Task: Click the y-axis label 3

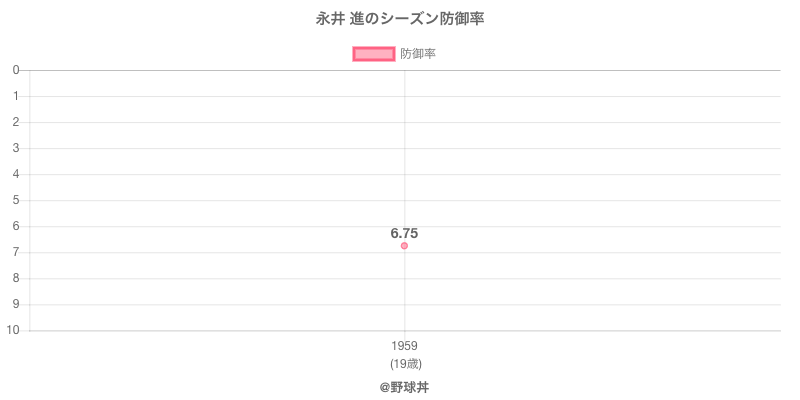Action: tap(17, 148)
